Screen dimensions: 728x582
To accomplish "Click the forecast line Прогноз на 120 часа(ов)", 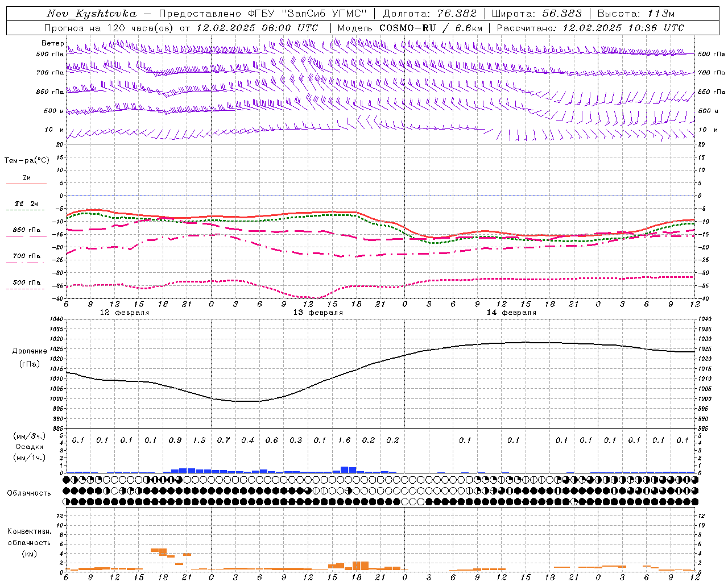I will 110,28.
